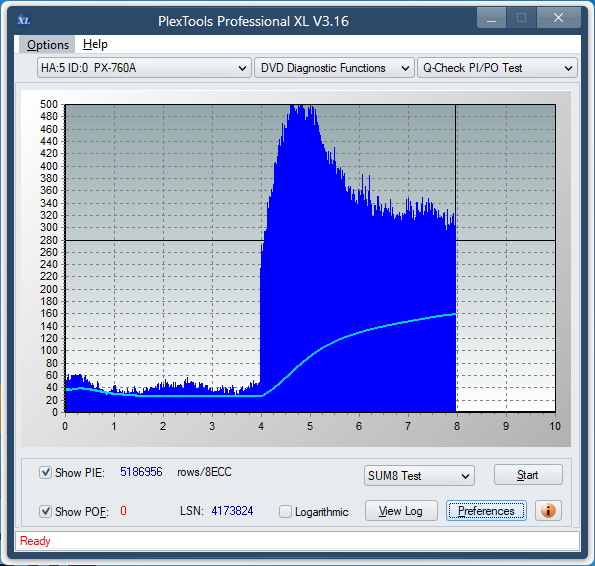Screen dimensions: 595x566
Task: Click the rows/8ECC label
Action: pyautogui.click(x=204, y=472)
